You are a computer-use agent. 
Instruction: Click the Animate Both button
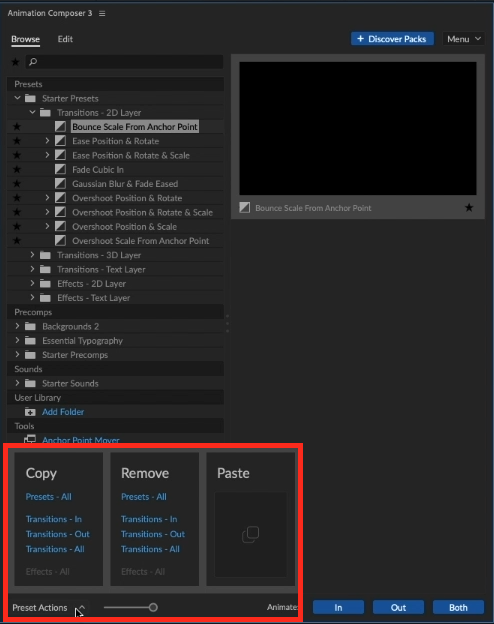coord(458,607)
